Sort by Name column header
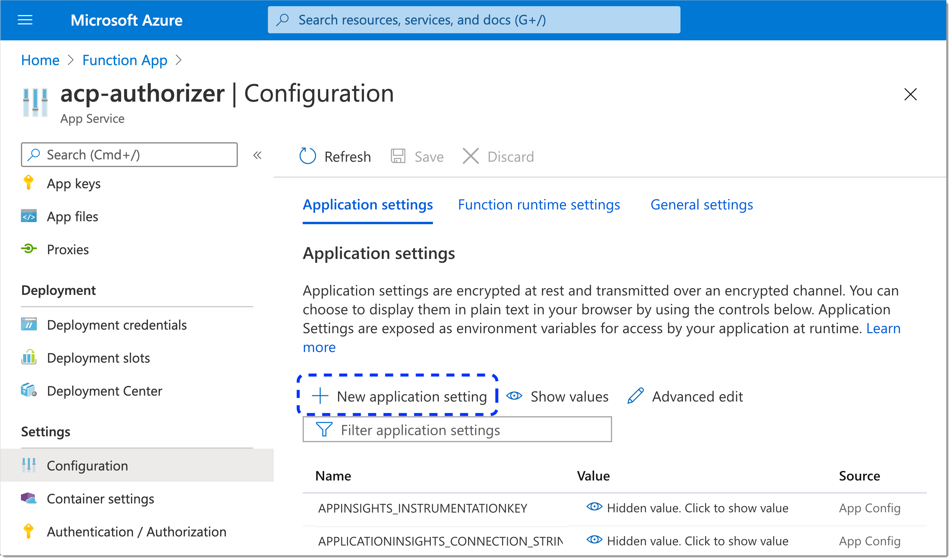Screen dimensions: 951x560 [333, 477]
